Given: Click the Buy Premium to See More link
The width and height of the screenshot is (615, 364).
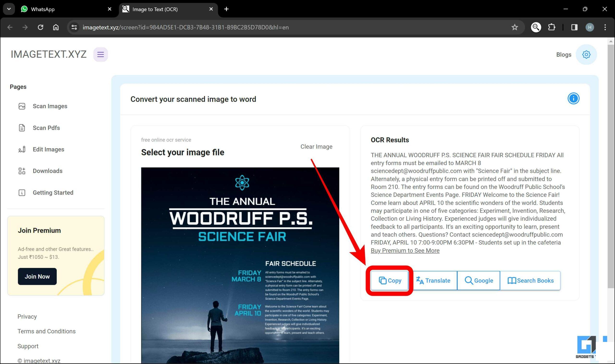Looking at the screenshot, I should pos(405,251).
